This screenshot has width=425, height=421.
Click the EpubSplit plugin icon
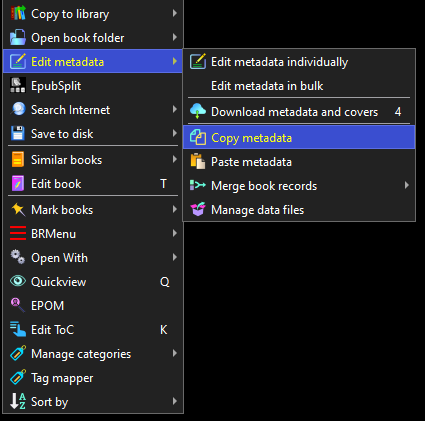pos(18,85)
